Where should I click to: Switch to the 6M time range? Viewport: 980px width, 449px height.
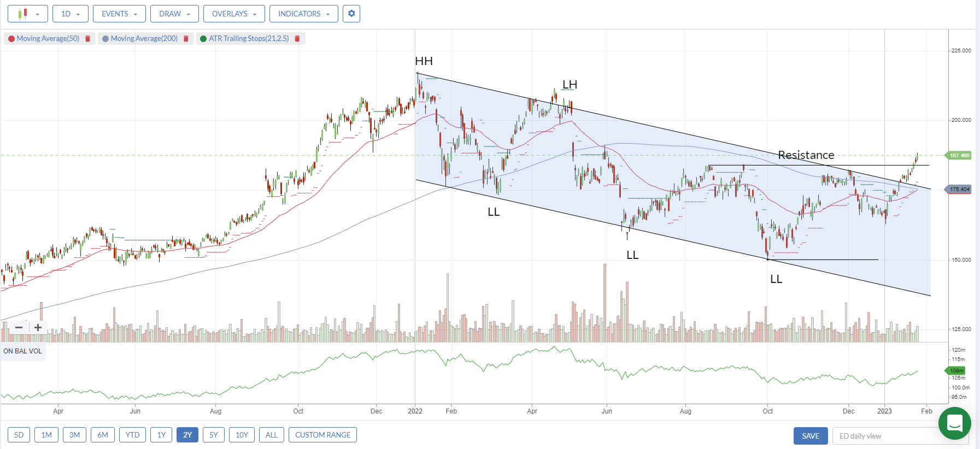click(x=103, y=435)
